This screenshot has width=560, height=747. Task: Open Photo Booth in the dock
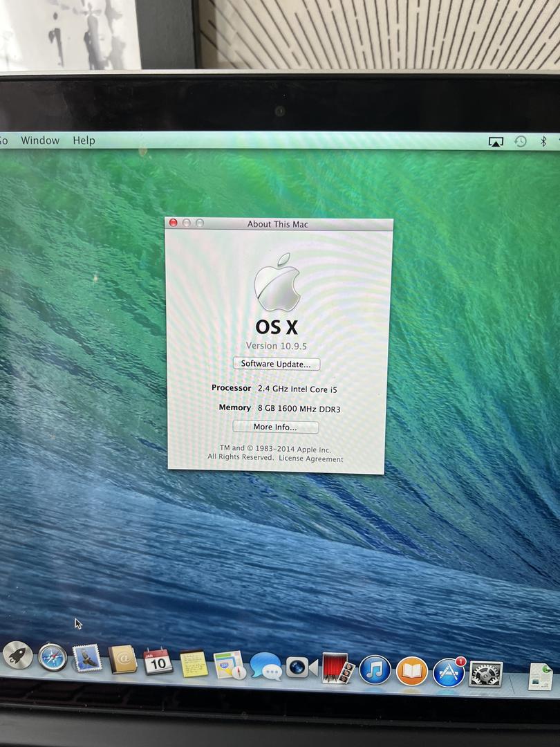[338, 669]
